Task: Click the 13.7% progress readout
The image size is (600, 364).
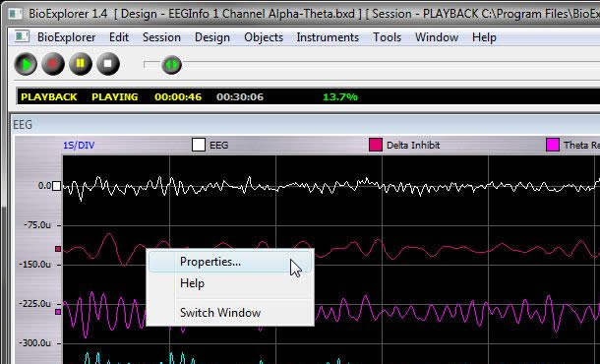Action: pos(340,96)
